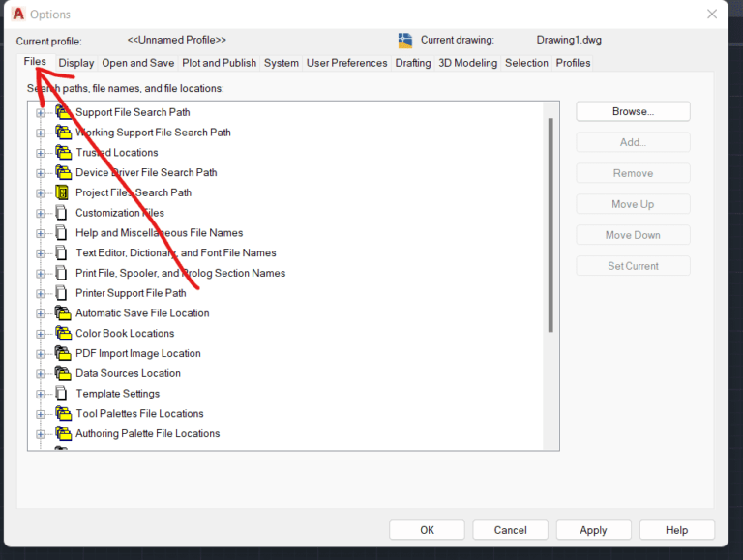Close the Options dialog window
743x560 pixels.
pos(712,15)
